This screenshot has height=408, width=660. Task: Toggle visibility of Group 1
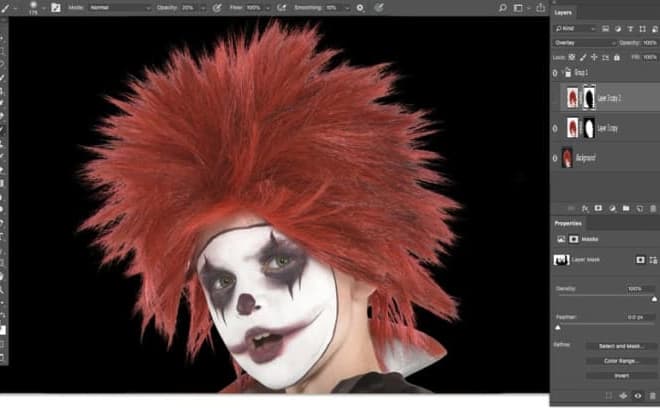click(x=555, y=73)
